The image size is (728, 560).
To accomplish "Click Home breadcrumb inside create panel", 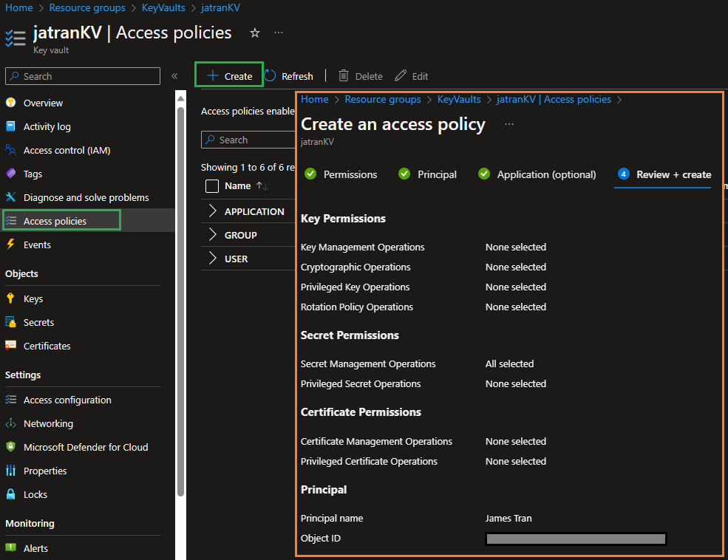I will point(314,99).
